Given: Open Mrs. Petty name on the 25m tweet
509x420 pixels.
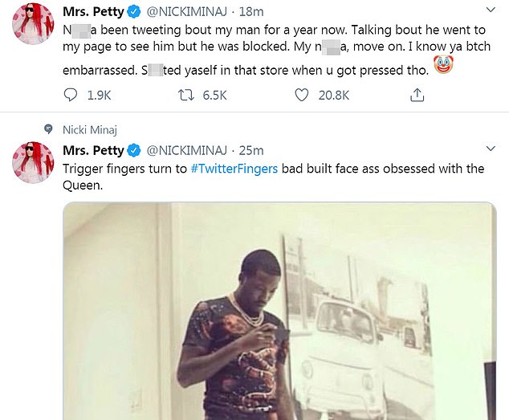Looking at the screenshot, I should click(93, 150).
